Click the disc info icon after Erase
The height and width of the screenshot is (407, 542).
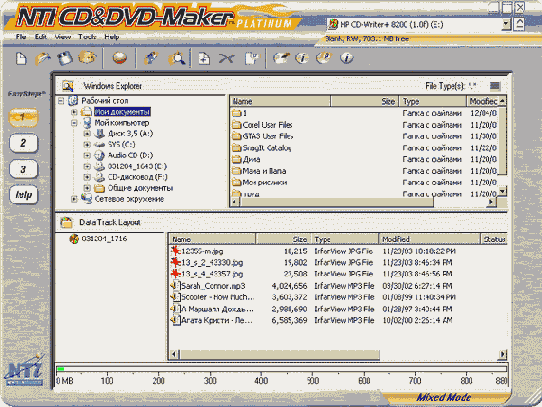coord(302,58)
